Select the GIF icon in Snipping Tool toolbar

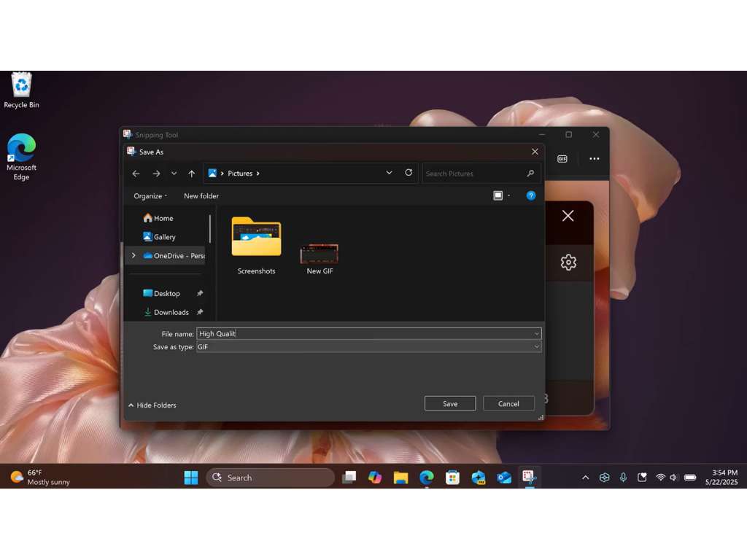[x=561, y=158]
